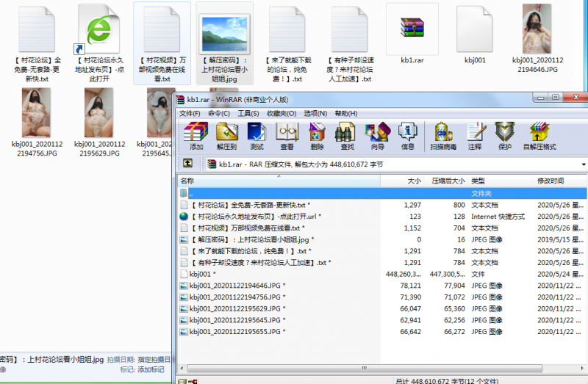Launch the 向导 (Wizard) tool

(x=377, y=137)
